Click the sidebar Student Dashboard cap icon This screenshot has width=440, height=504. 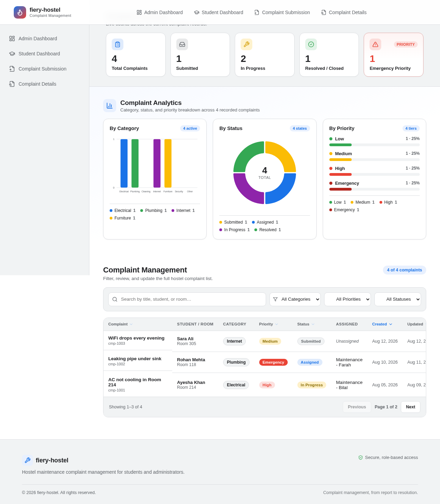pos(12,54)
